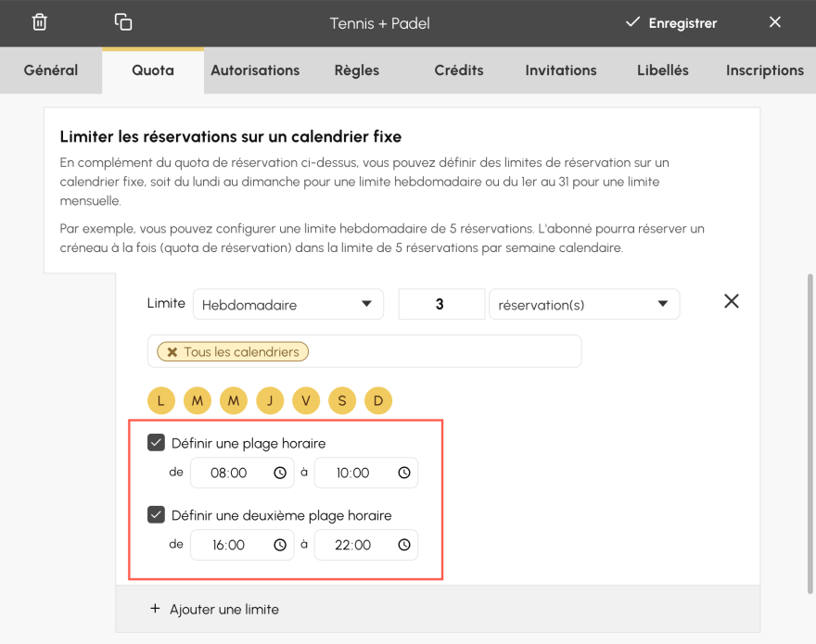Remove the weekly limit with X icon
The width and height of the screenshot is (816, 644).
click(732, 301)
